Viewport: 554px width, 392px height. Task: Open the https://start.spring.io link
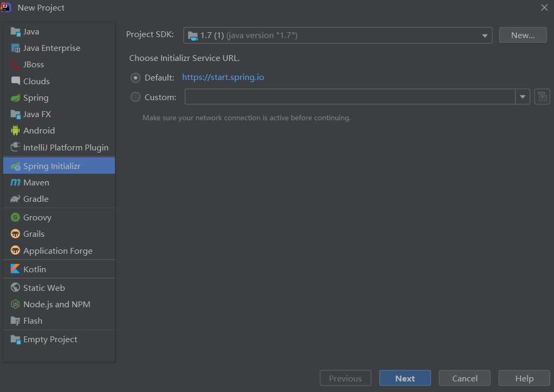coord(223,77)
